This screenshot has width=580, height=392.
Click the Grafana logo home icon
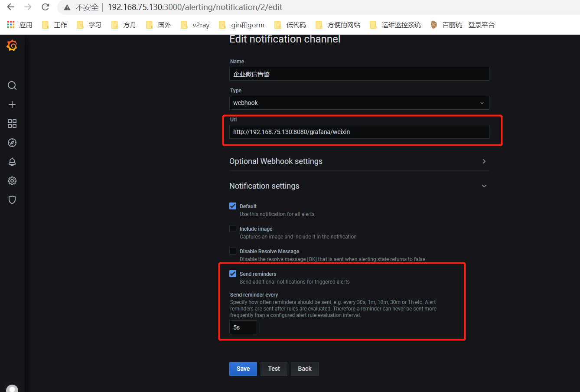[x=12, y=46]
